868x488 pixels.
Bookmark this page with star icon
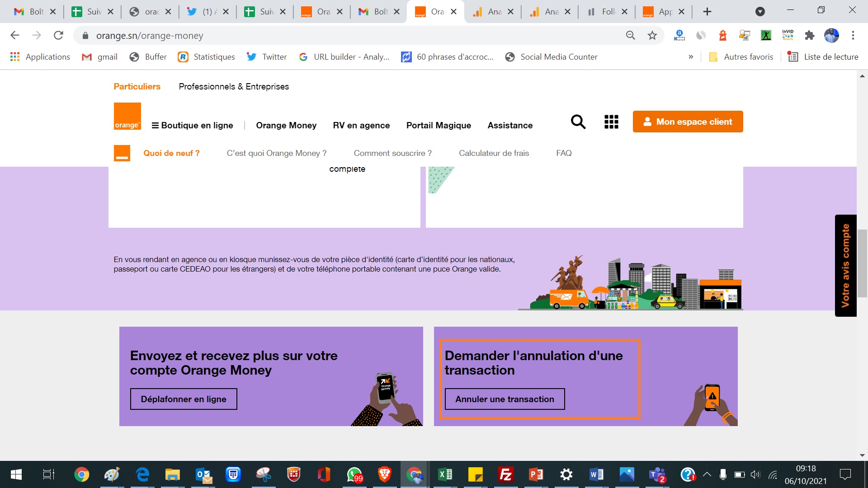tap(652, 35)
